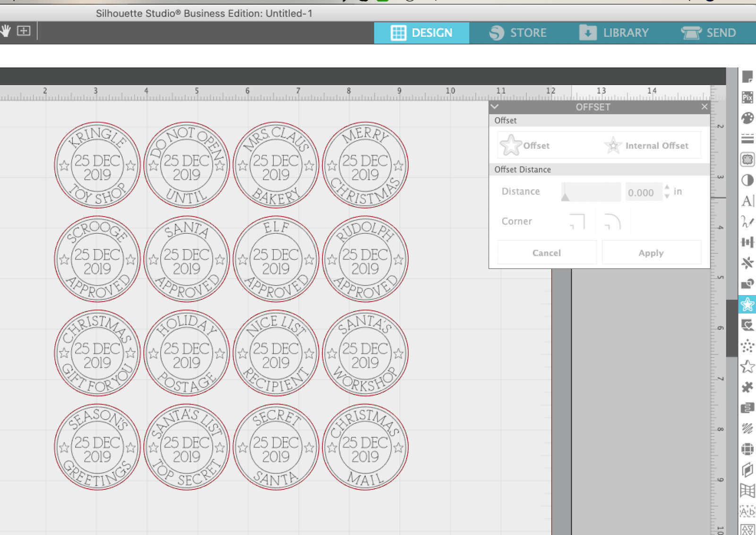Choose the Internal Offset option
This screenshot has width=756, height=535.
(x=646, y=145)
